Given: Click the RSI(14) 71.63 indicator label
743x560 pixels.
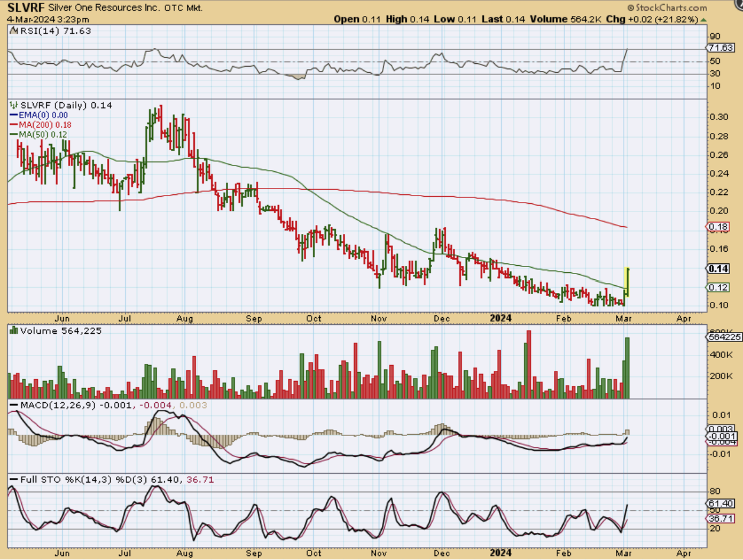Looking at the screenshot, I should point(56,31).
